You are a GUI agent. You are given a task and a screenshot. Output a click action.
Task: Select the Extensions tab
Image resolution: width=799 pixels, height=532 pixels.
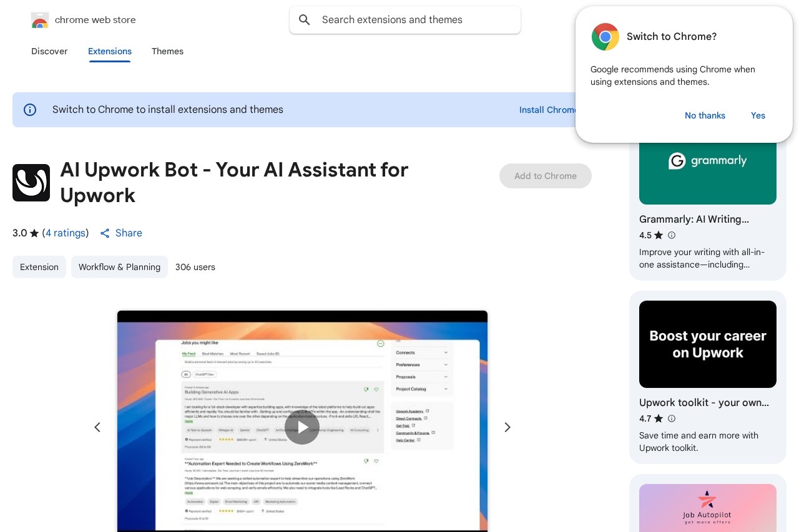pos(110,52)
